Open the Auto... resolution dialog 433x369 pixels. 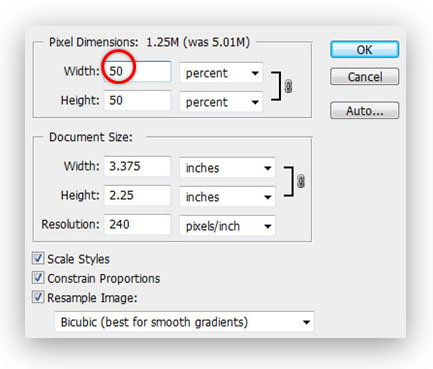[x=364, y=110]
